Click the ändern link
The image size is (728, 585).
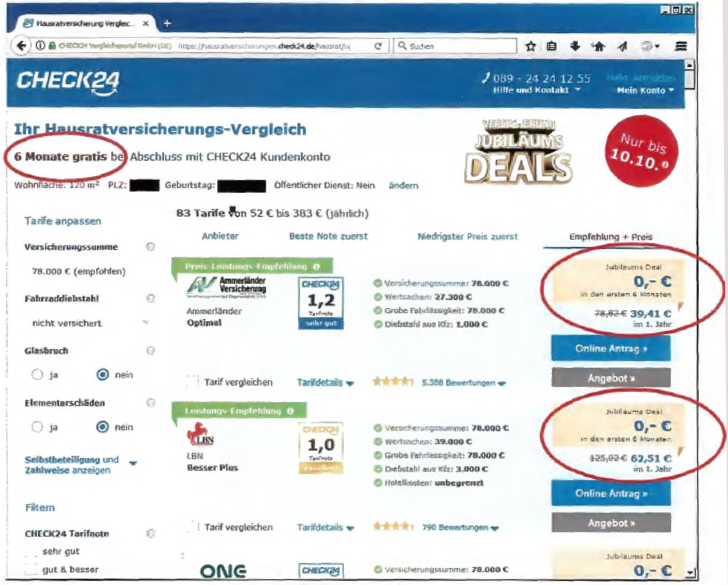tap(404, 185)
